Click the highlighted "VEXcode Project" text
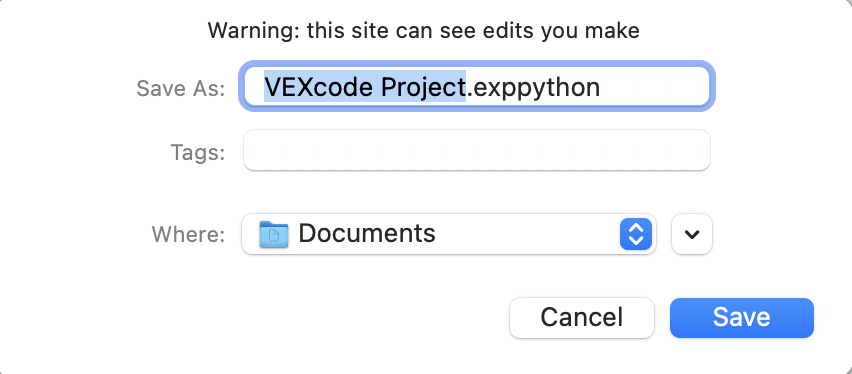Screen dimensions: 852x374 pos(365,86)
